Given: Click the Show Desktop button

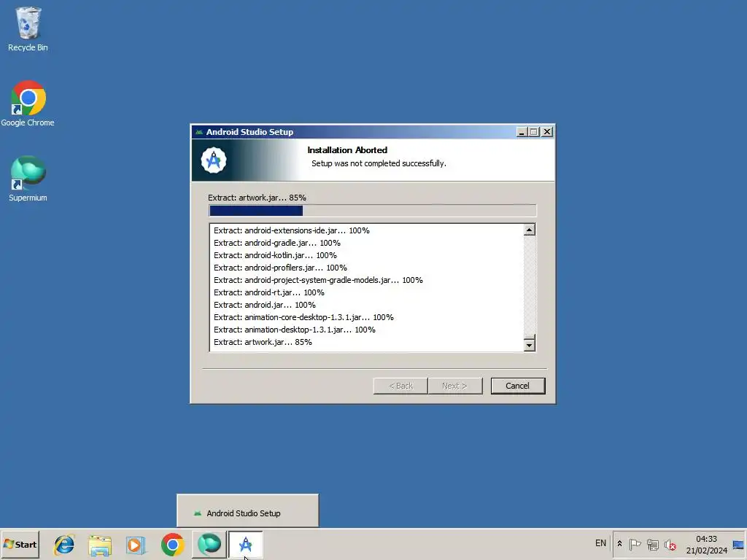Looking at the screenshot, I should click(x=739, y=544).
